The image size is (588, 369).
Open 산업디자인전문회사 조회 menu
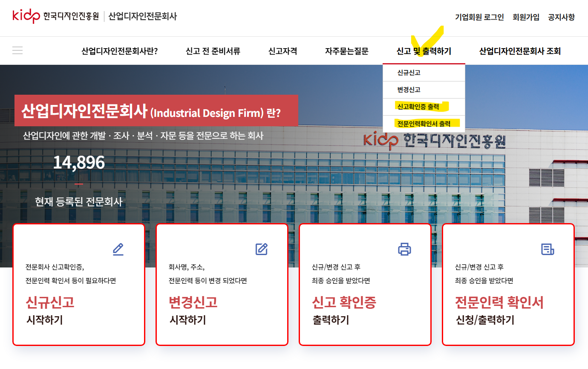tap(520, 51)
